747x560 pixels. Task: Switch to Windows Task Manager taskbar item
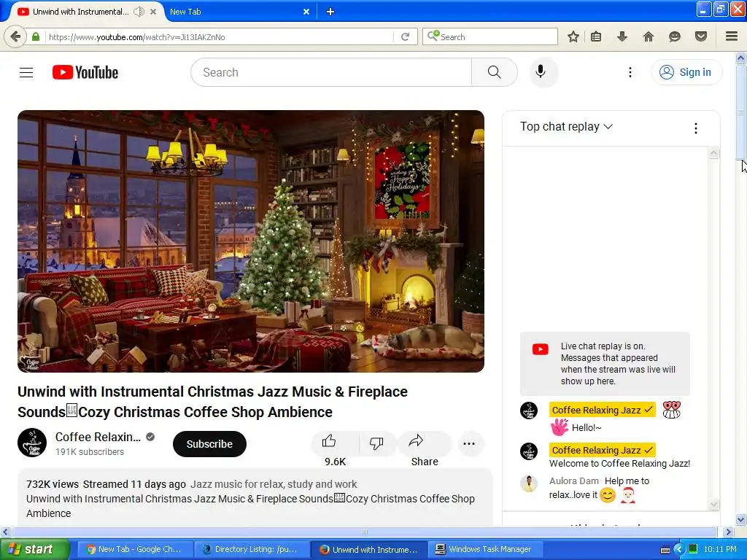coord(485,549)
